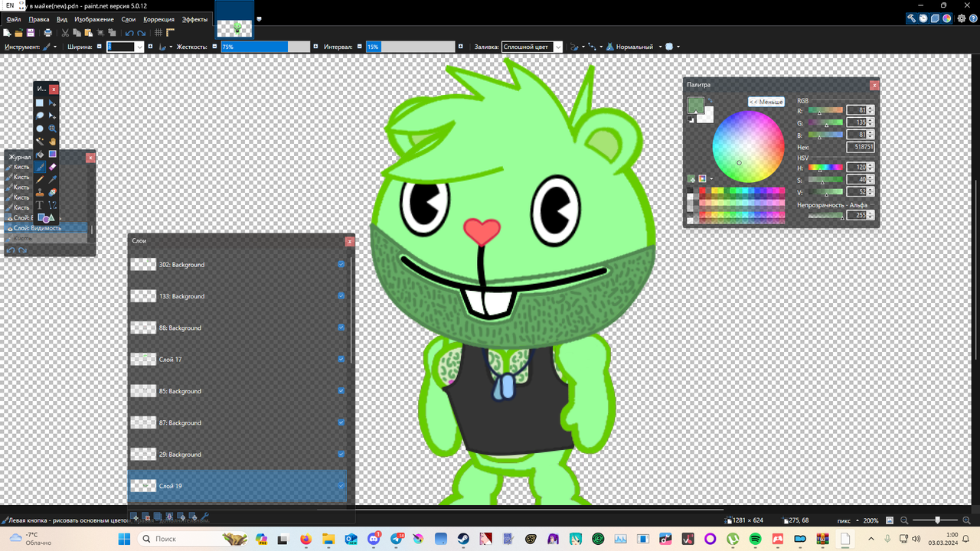Click the color wheel in palette
Screen dimensions: 980x551
coord(748,146)
